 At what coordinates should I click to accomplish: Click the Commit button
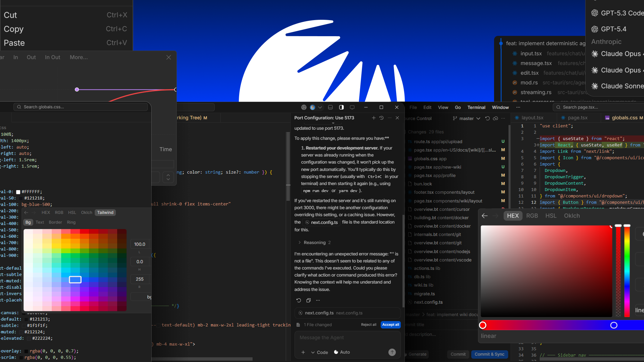click(x=458, y=354)
